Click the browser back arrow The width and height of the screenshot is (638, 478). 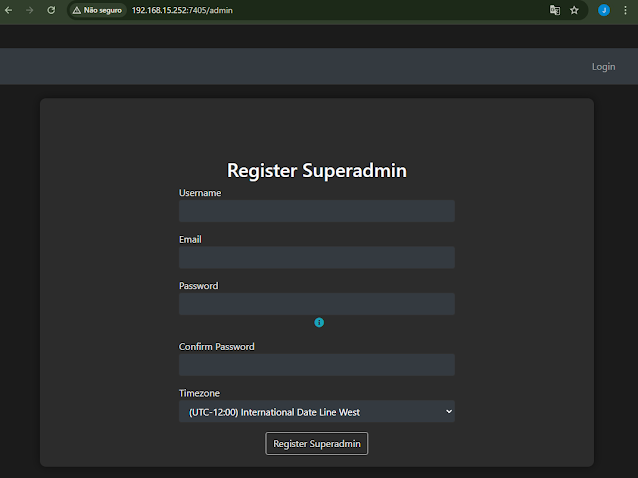[x=9, y=10]
